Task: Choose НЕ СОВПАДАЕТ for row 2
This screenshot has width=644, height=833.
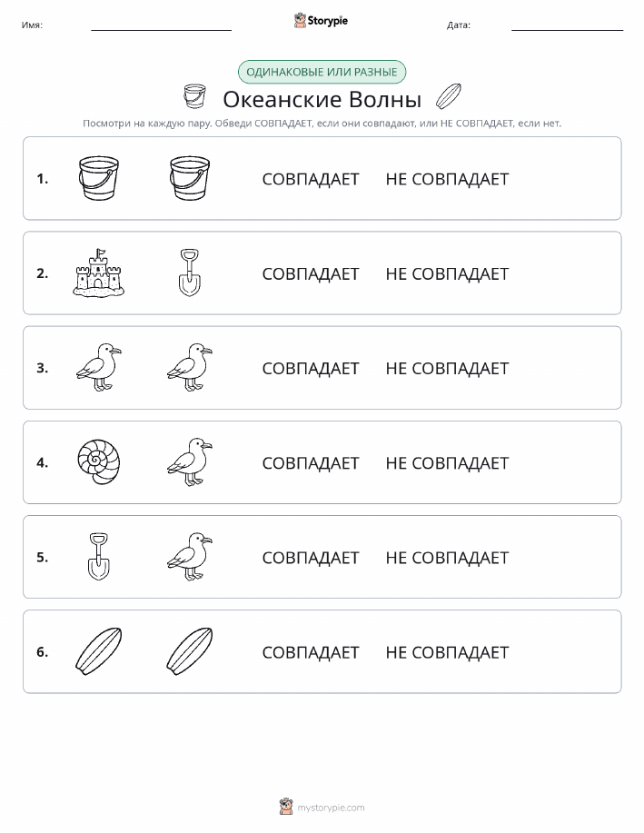Action: point(448,273)
